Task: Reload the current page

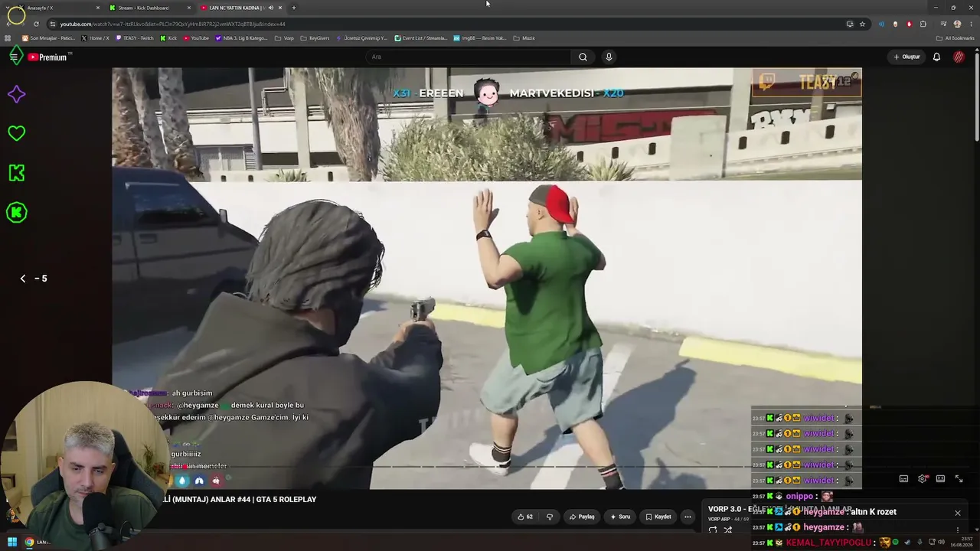Action: coord(36,24)
